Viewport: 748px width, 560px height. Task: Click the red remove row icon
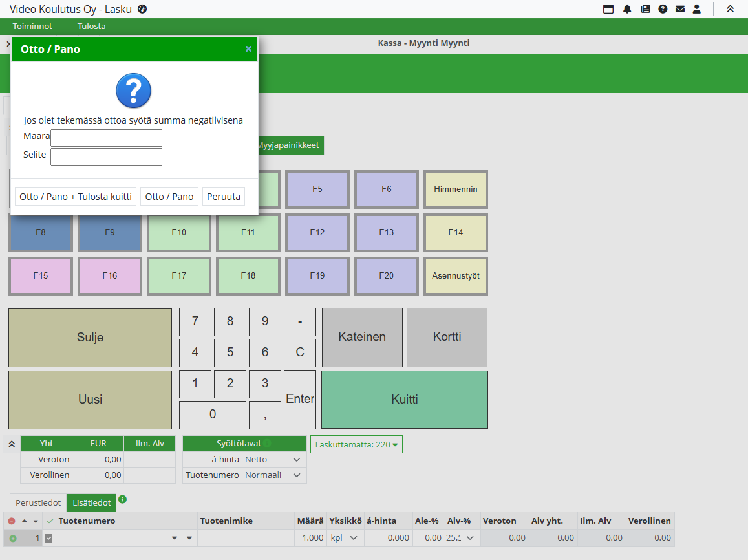12,521
